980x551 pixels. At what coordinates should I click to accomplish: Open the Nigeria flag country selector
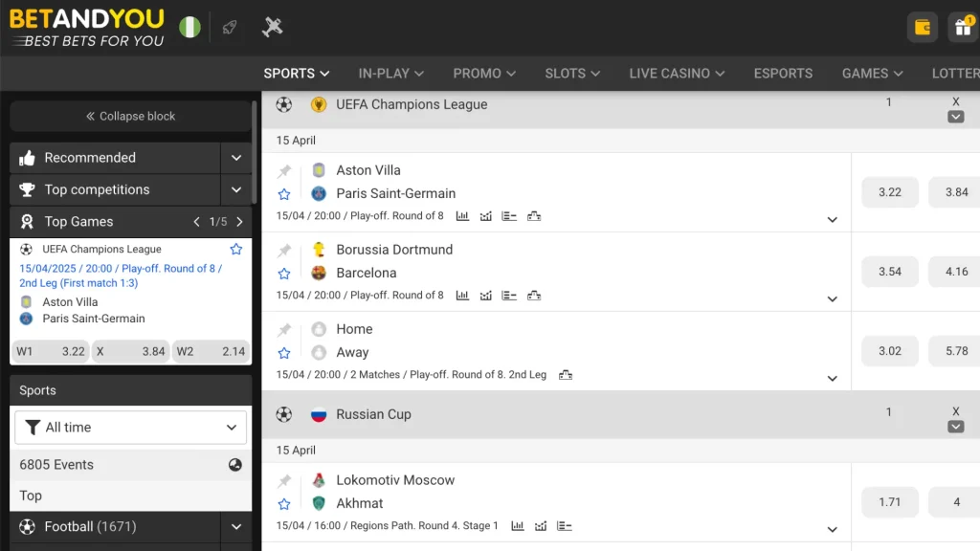(x=189, y=27)
